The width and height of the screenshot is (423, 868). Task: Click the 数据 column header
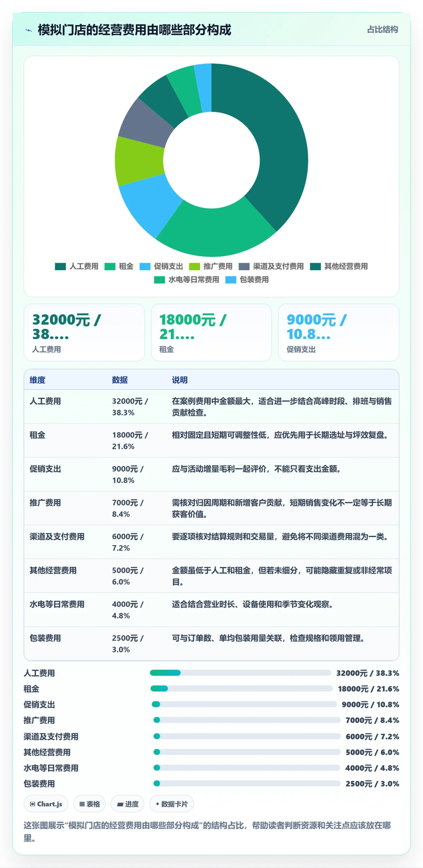click(x=120, y=380)
